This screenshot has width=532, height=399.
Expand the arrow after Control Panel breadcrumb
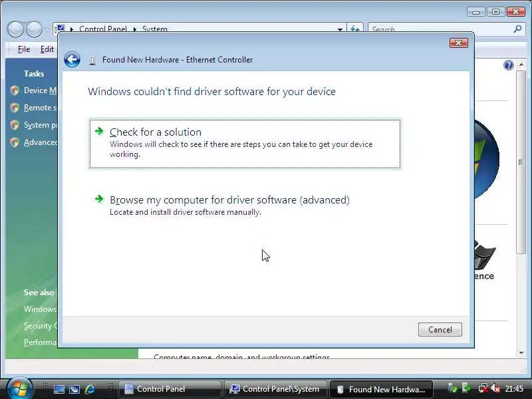[135, 29]
